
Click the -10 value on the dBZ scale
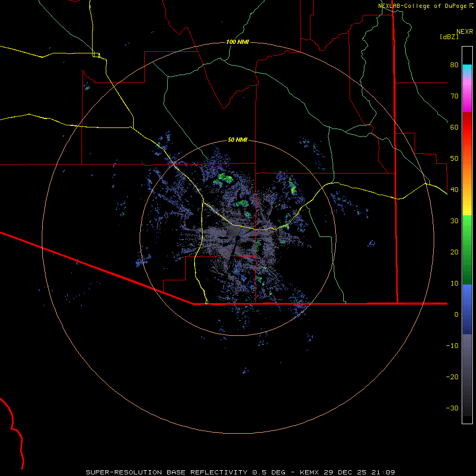452,346
